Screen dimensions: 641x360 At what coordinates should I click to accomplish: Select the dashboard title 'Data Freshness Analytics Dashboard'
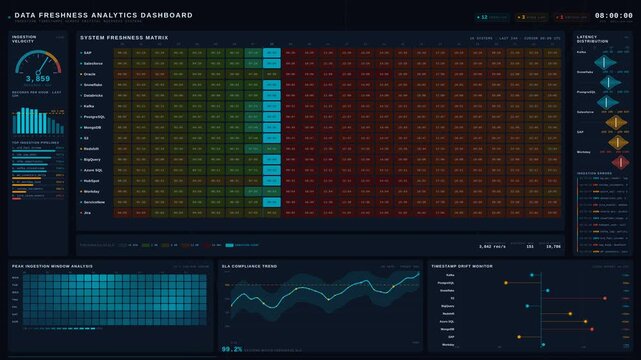(103, 15)
